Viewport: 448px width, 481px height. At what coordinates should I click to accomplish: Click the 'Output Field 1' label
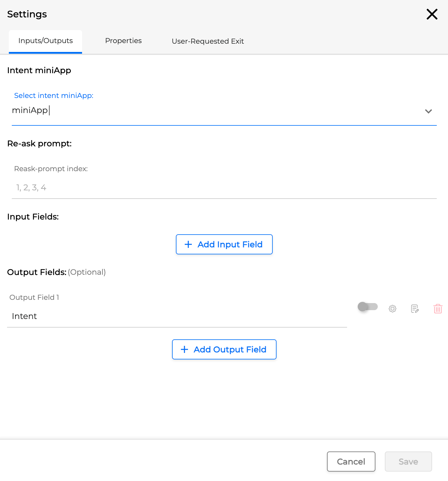click(34, 297)
